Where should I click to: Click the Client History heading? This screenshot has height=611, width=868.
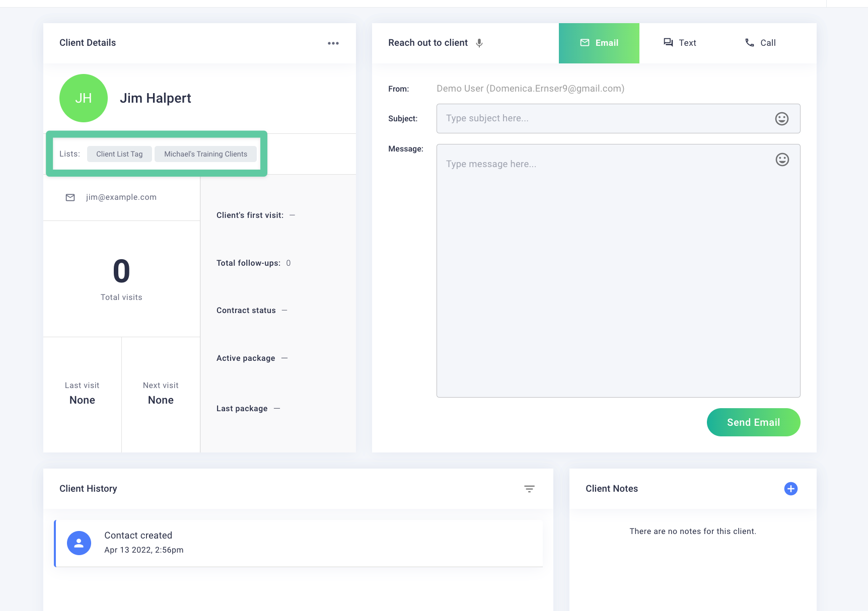(88, 489)
